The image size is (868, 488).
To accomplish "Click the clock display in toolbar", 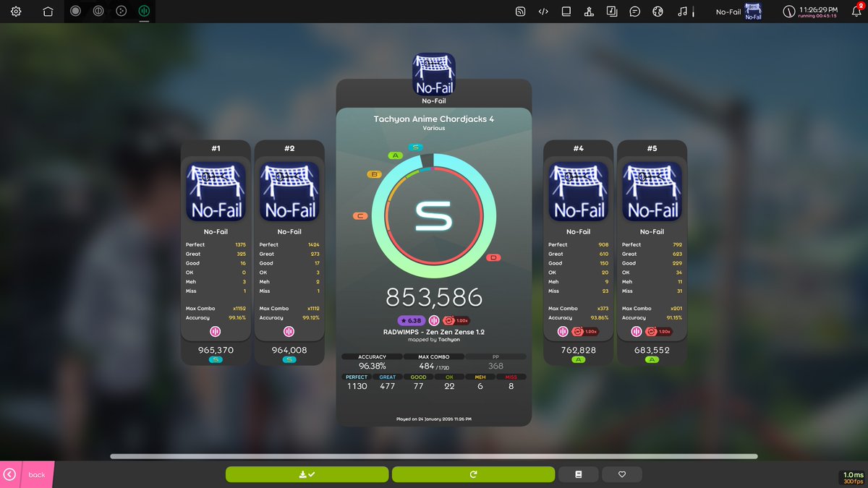I will pos(810,12).
